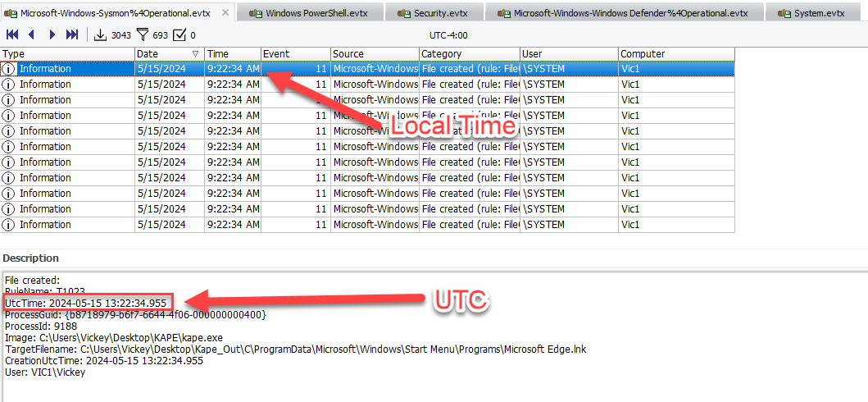868x402 pixels.
Task: Click the Security.evtx tab's log icon
Action: [x=404, y=14]
